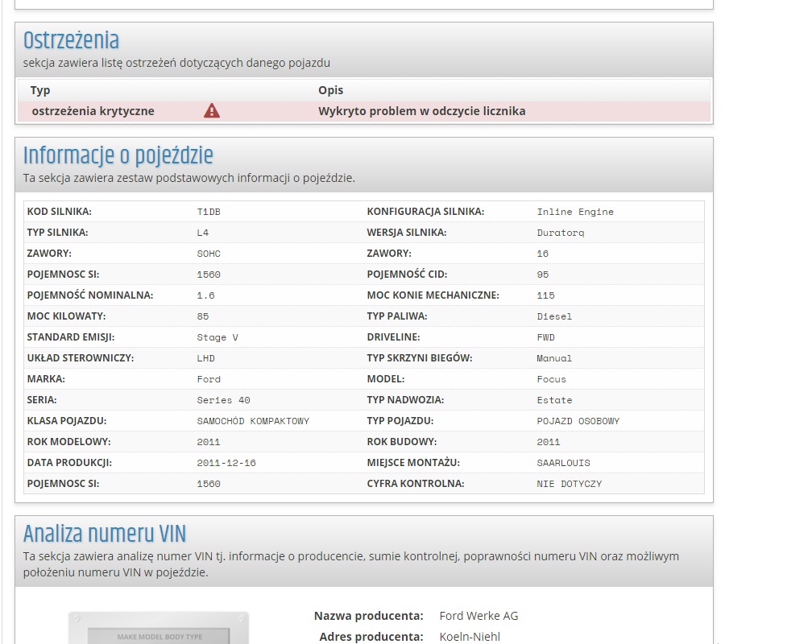This screenshot has height=644, width=812.
Task: Select steering layout value "LHD"
Action: 205,358
